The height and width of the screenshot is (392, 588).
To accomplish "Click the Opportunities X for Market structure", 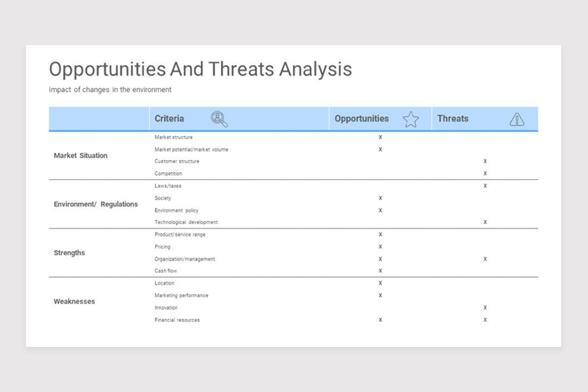I will point(380,137).
